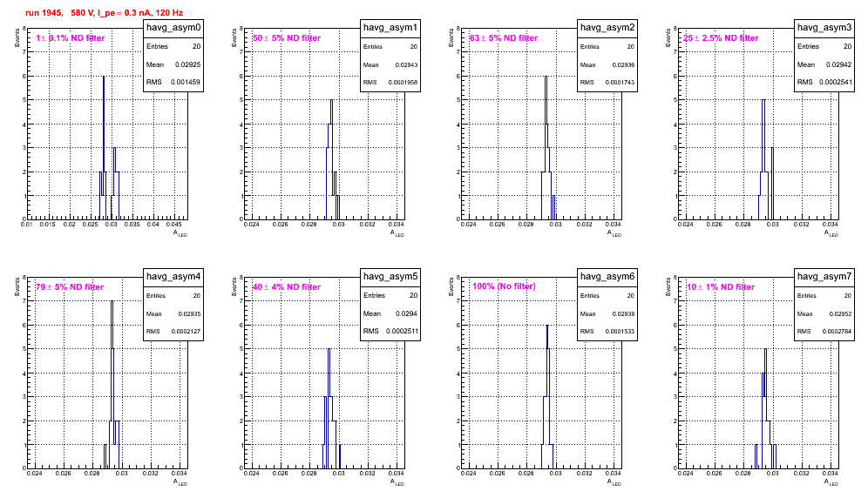Click the havg_asym6 stats box title

[607, 277]
